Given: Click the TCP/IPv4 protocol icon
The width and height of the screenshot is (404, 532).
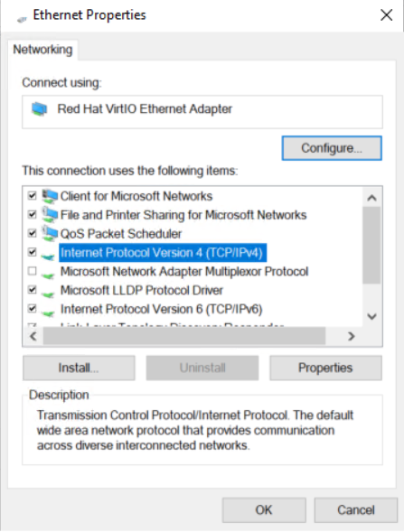Looking at the screenshot, I should 48,255.
